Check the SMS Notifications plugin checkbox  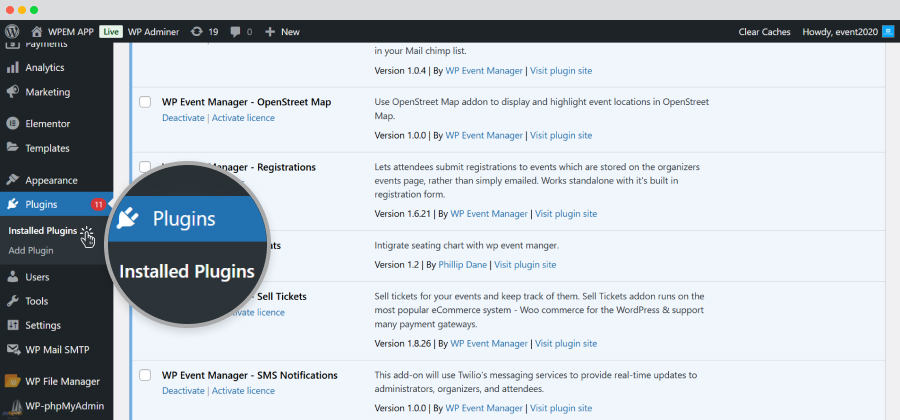(x=145, y=375)
